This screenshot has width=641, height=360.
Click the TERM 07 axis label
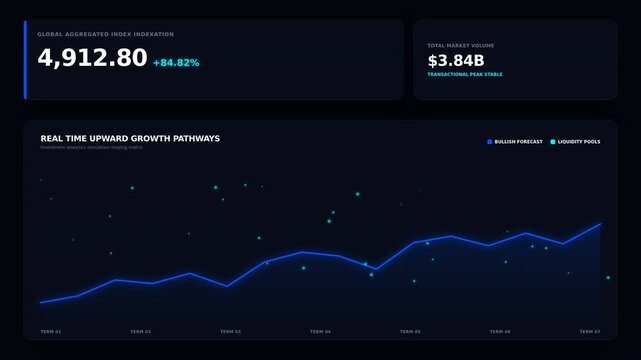(590, 331)
